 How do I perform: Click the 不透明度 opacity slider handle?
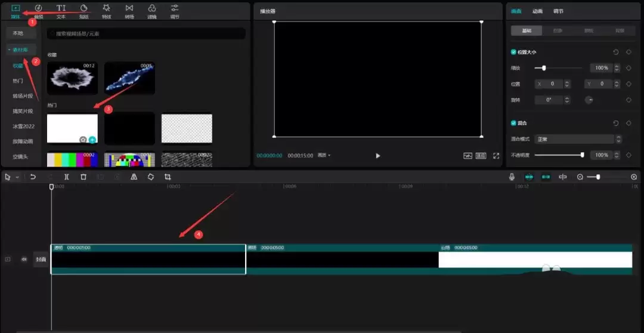point(582,155)
